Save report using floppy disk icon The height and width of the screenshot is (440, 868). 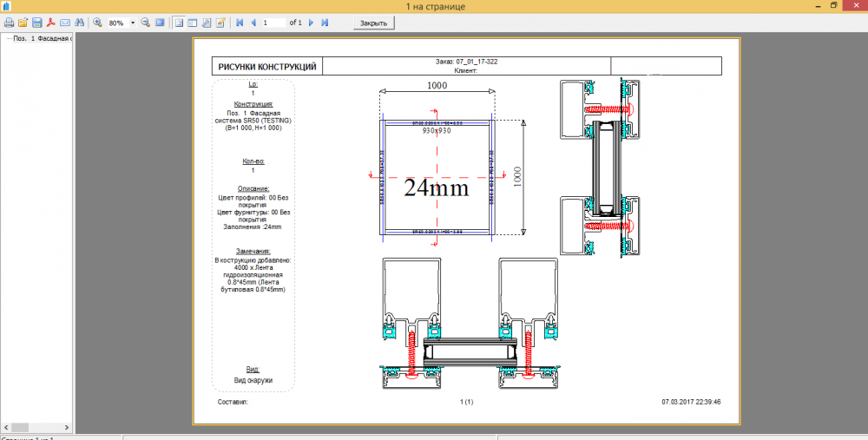point(37,23)
